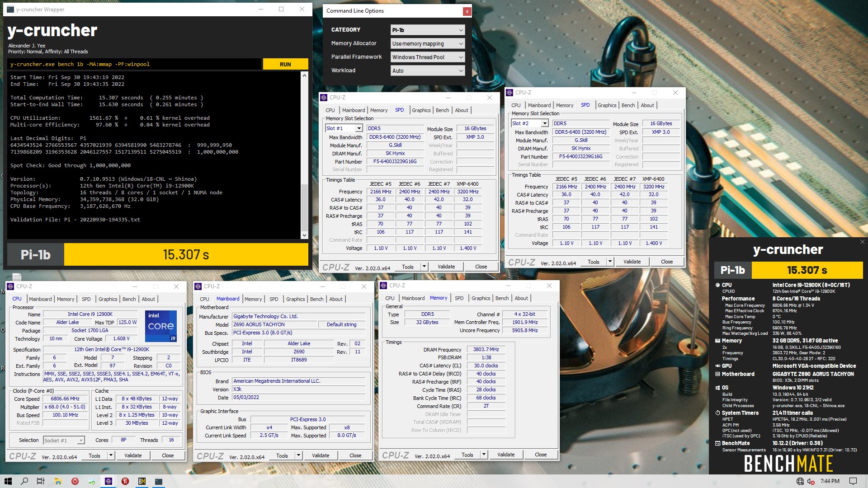The image size is (868, 488).
Task: Click the CPU chip icon in BenchMate panel
Action: point(717,285)
